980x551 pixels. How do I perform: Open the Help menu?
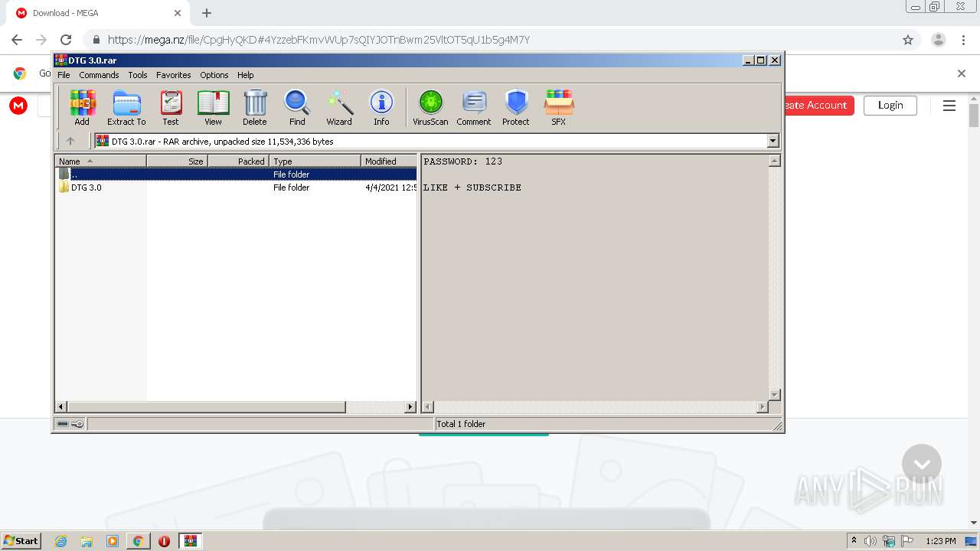pos(245,75)
